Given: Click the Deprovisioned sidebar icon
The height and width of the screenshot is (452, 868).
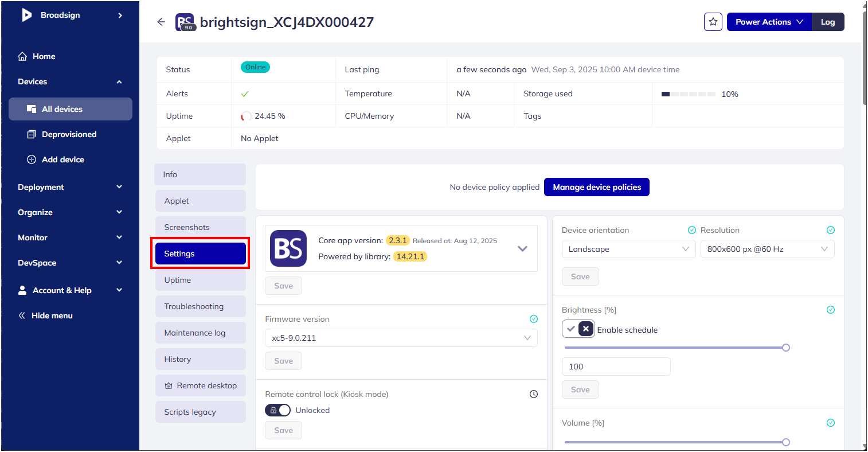Looking at the screenshot, I should click(x=32, y=134).
